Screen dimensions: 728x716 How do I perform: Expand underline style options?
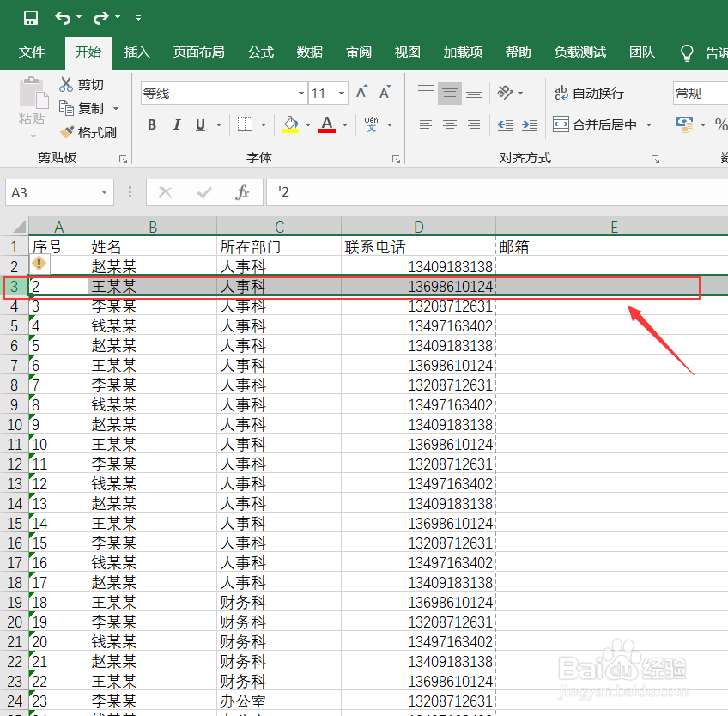click(219, 124)
